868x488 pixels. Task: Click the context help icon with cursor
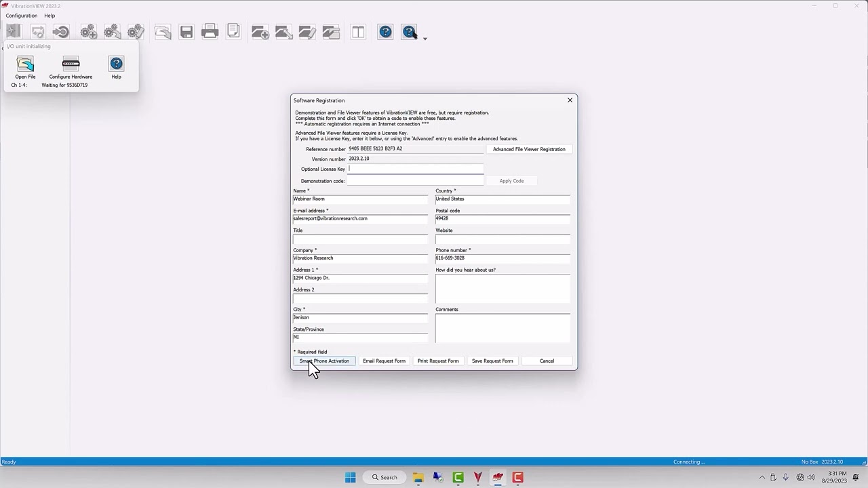pyautogui.click(x=409, y=32)
